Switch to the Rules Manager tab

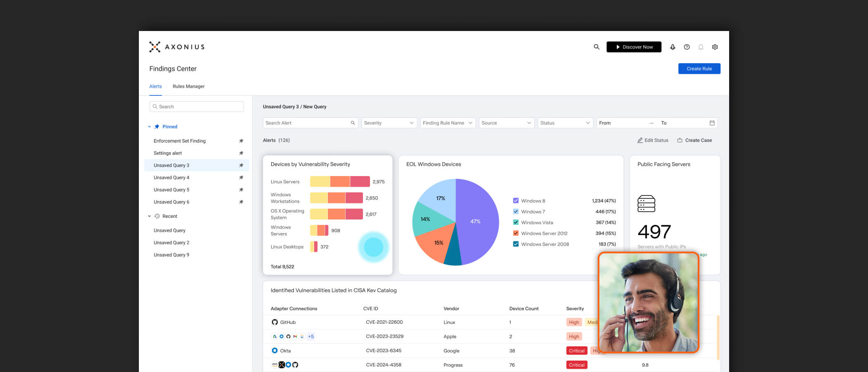(x=188, y=86)
